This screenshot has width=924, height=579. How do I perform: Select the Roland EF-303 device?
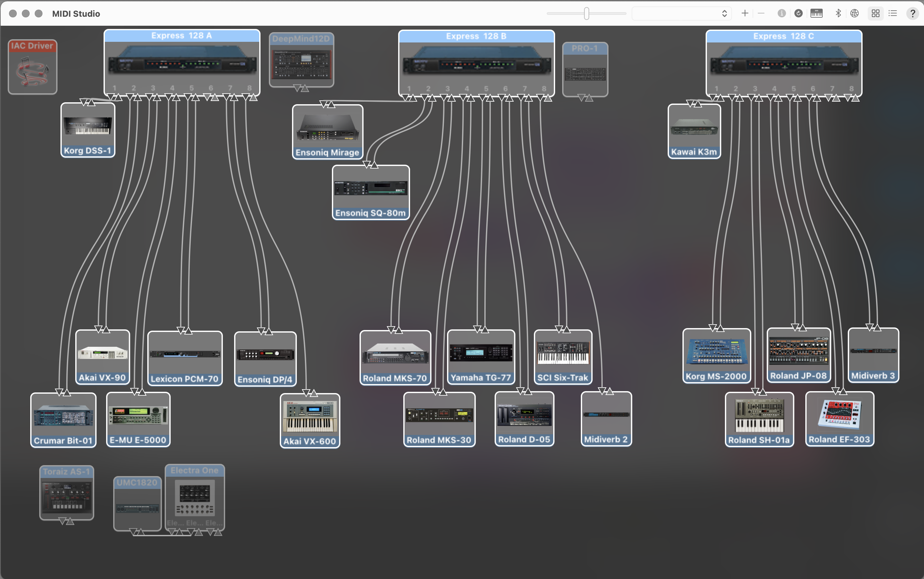click(x=839, y=418)
